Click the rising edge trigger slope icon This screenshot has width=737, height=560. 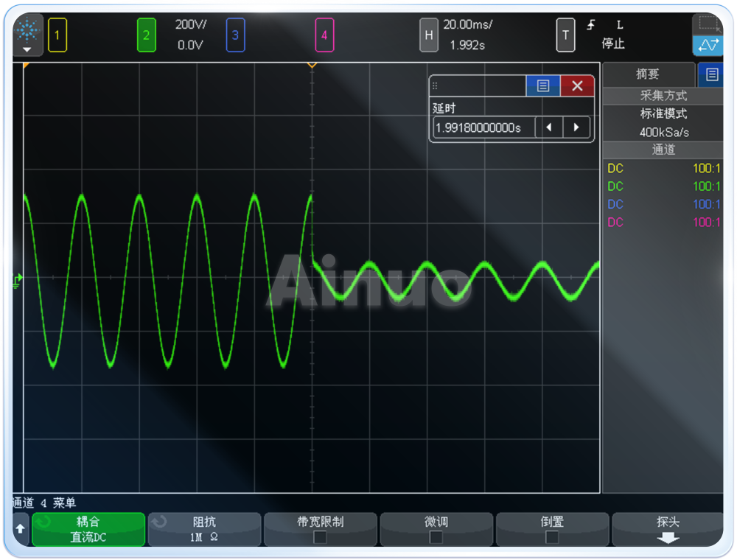591,25
